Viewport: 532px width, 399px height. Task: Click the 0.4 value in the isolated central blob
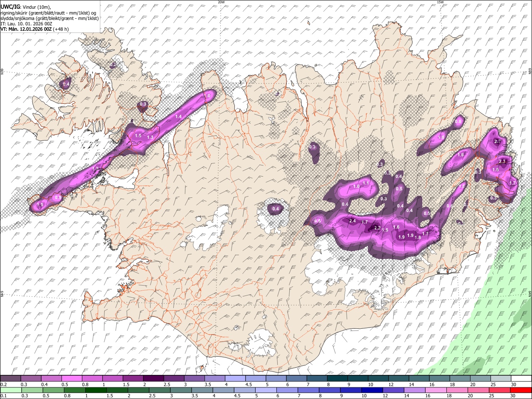coord(276,209)
